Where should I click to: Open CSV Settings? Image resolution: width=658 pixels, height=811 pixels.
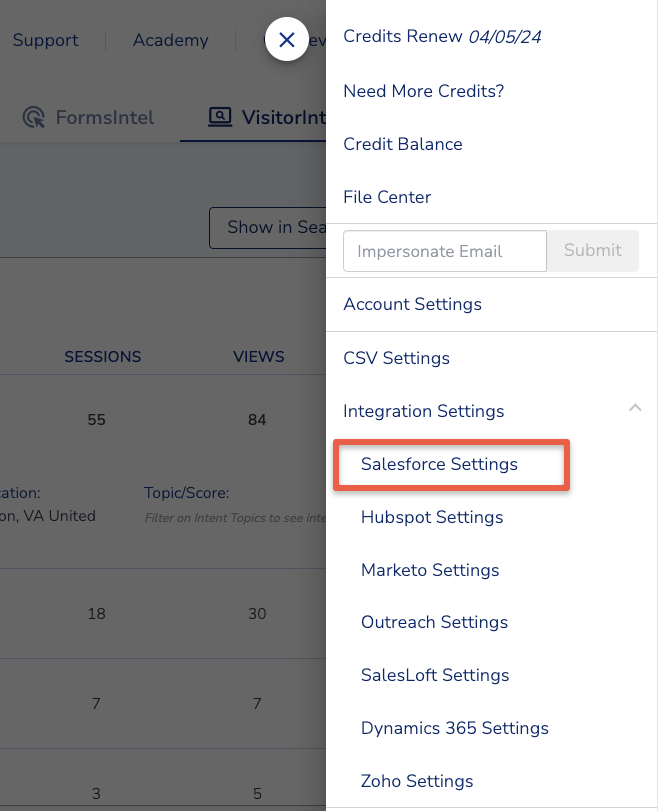coord(396,358)
